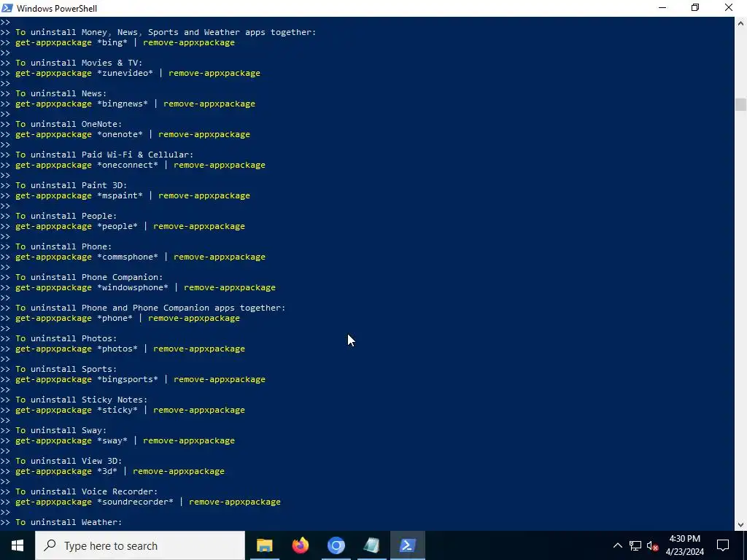
Task: Click "To uninstall Phone:" text
Action: pyautogui.click(x=64, y=246)
